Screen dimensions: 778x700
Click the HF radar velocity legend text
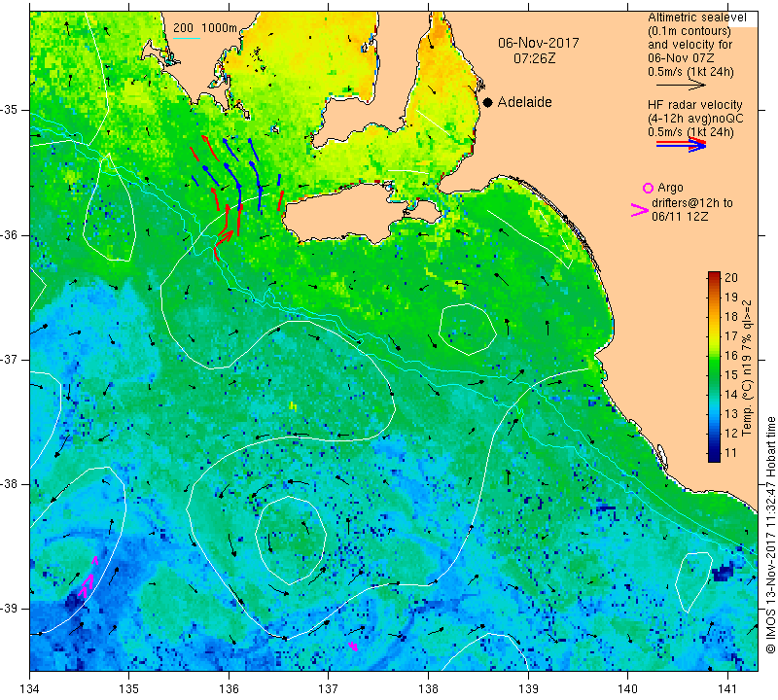695,105
